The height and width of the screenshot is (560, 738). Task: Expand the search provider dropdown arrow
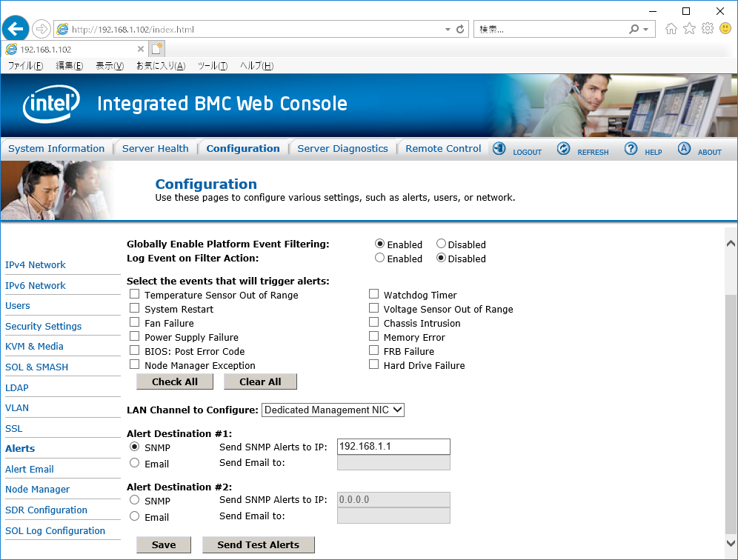tap(646, 29)
